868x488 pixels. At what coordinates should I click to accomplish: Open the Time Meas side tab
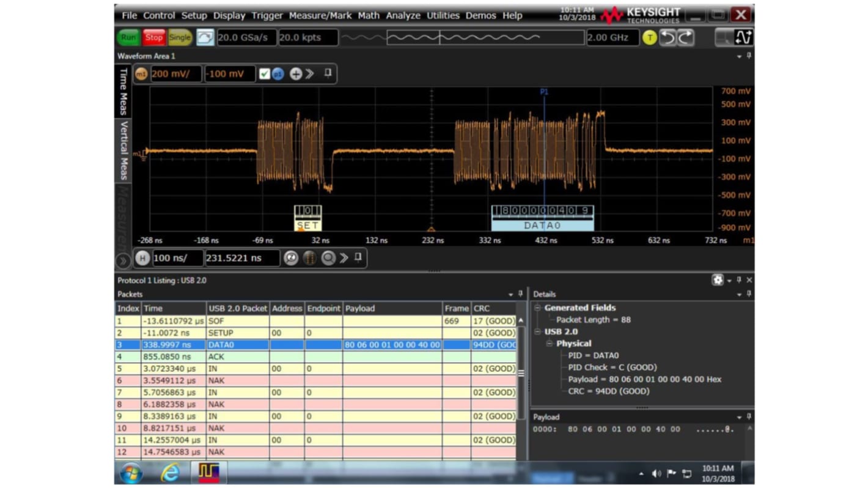pyautogui.click(x=123, y=91)
